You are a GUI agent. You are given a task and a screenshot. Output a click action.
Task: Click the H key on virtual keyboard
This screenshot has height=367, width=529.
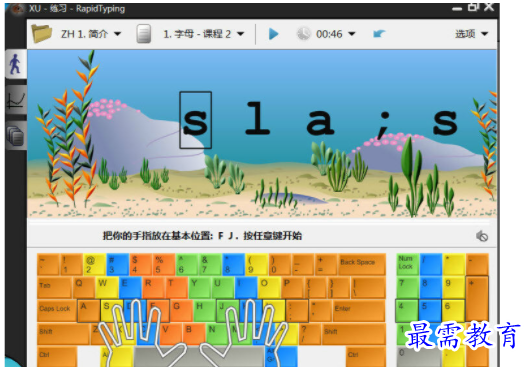[x=205, y=310]
